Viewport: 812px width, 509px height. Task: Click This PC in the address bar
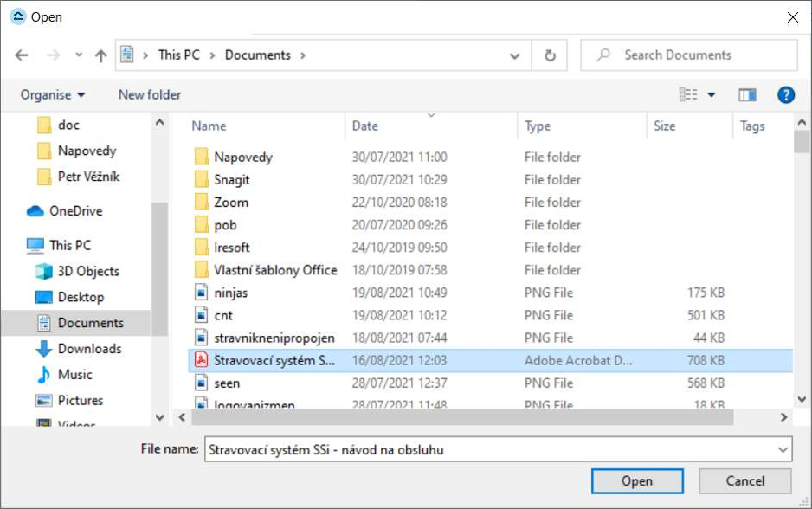click(x=178, y=55)
